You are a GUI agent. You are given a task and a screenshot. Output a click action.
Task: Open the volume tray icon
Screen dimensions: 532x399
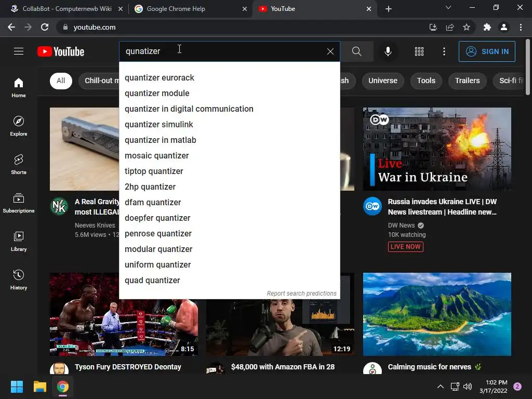click(468, 387)
